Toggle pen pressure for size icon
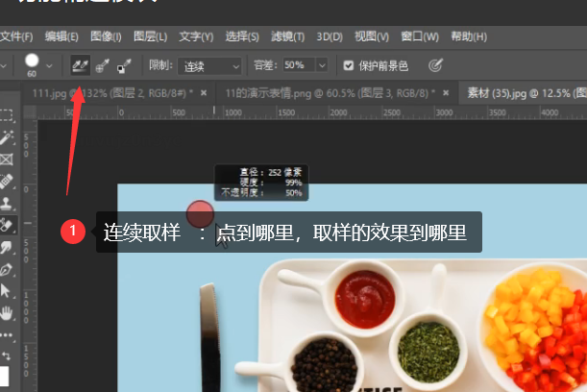The width and height of the screenshot is (587, 392). [435, 65]
